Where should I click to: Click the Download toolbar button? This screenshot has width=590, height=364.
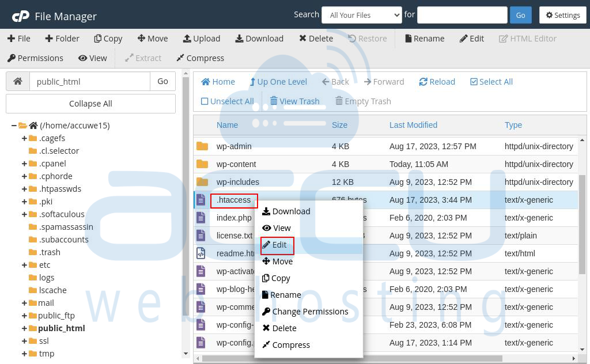(x=259, y=39)
